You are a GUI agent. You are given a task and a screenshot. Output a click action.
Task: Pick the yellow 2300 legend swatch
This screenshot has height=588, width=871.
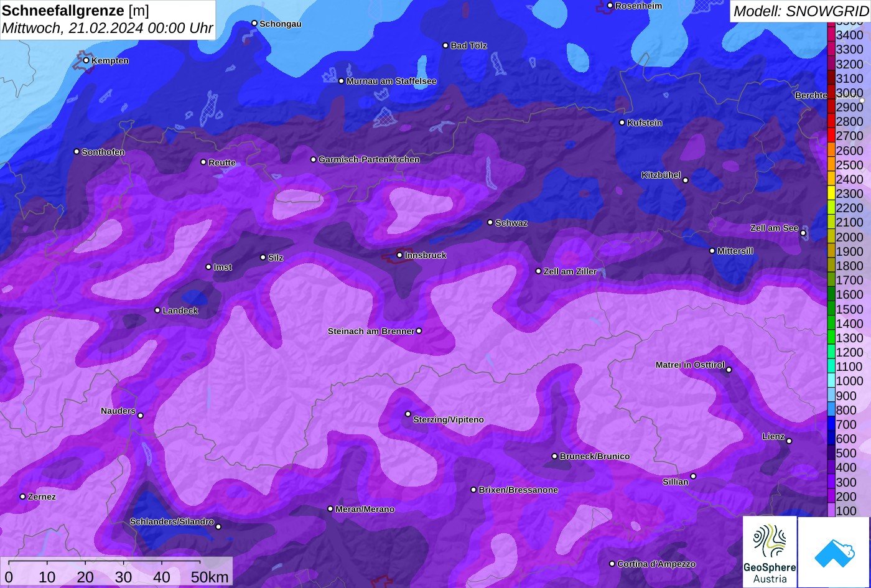tap(831, 194)
